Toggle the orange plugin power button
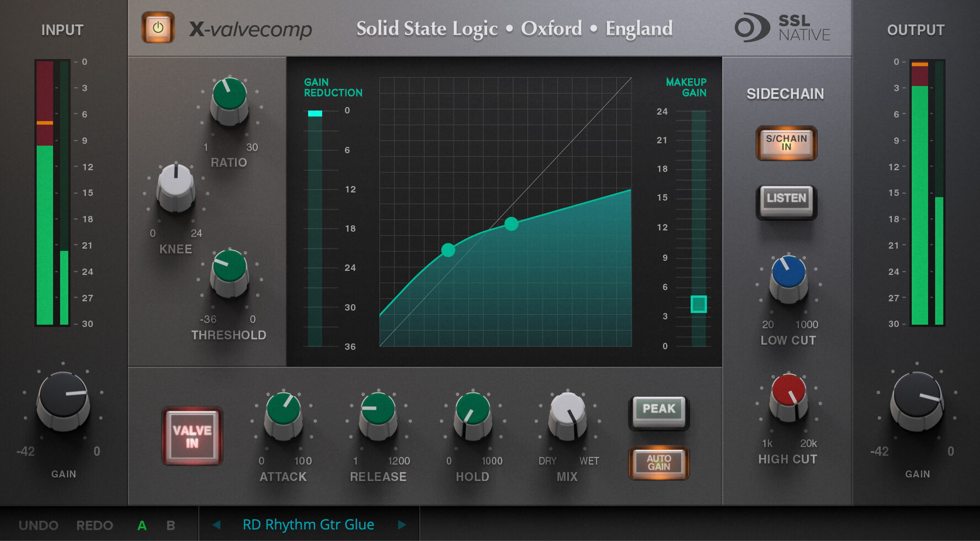This screenshot has height=541, width=980. click(x=158, y=28)
